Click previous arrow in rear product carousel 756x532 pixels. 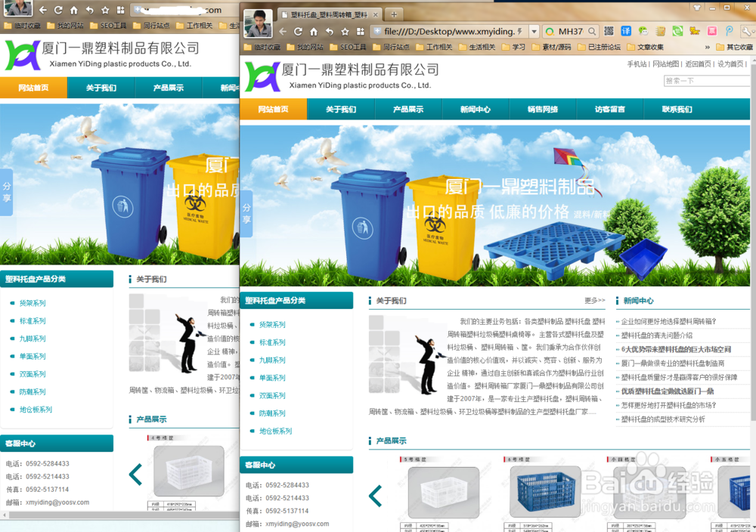pyautogui.click(x=135, y=474)
